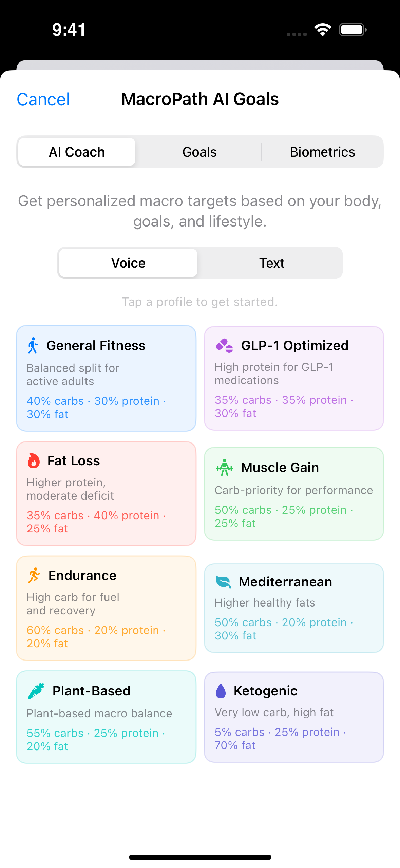
Task: Tap the Fat Loss flame icon
Action: (x=34, y=461)
